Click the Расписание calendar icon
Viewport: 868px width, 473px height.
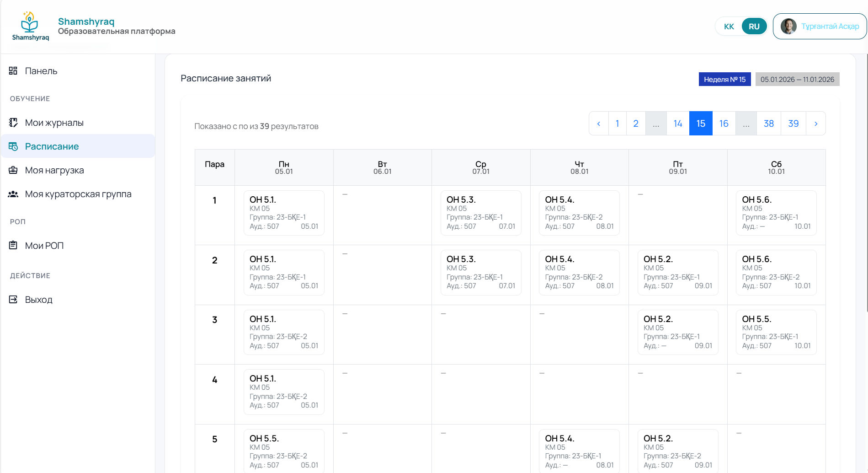pos(13,146)
